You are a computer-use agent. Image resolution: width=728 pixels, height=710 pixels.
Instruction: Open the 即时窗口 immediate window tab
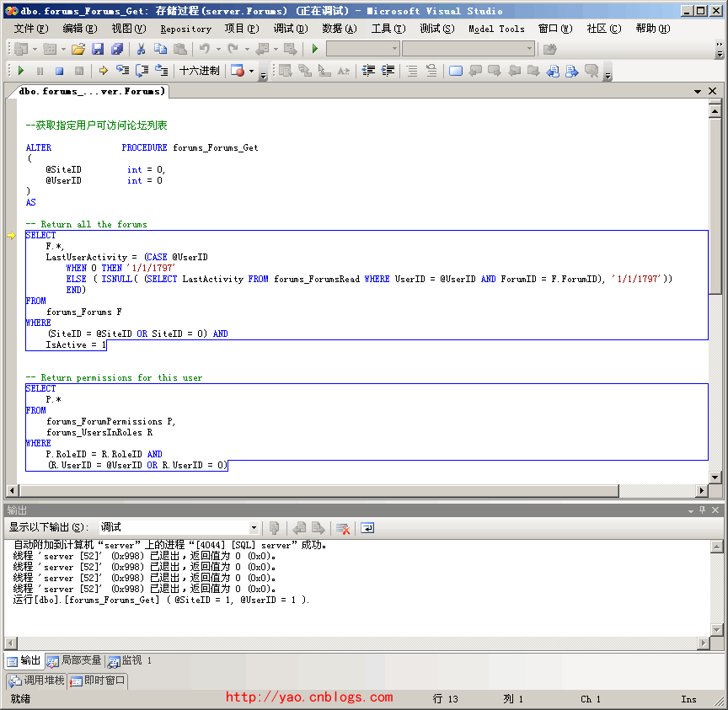(x=98, y=680)
